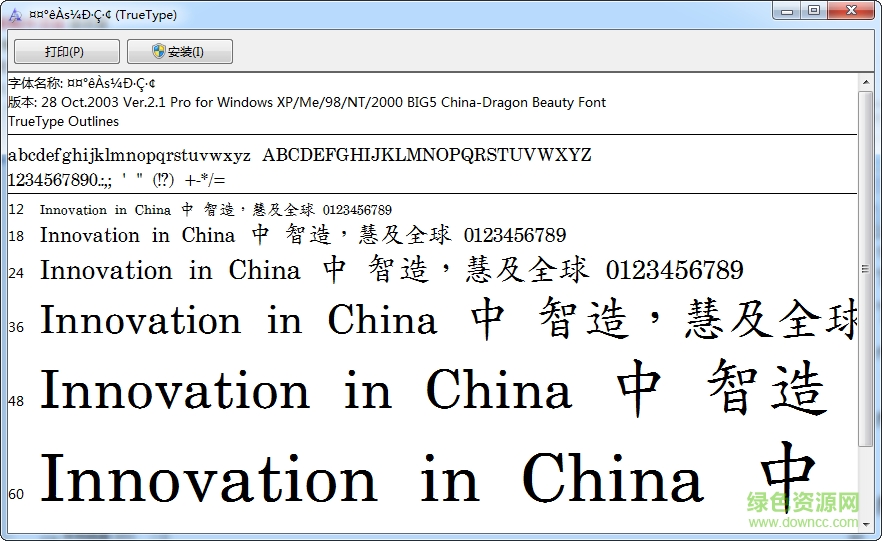
Task: Click the vertical scrollbar thumb
Action: pos(866,269)
